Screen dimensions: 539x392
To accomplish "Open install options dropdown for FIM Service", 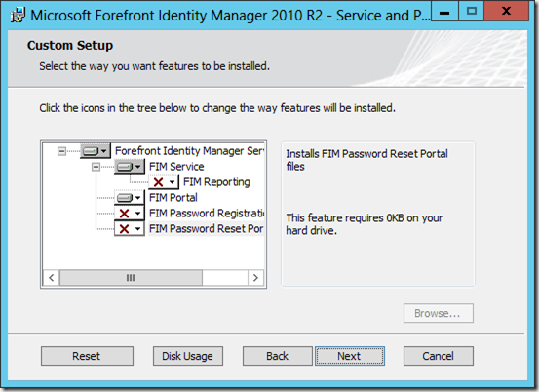I will pyautogui.click(x=130, y=167).
